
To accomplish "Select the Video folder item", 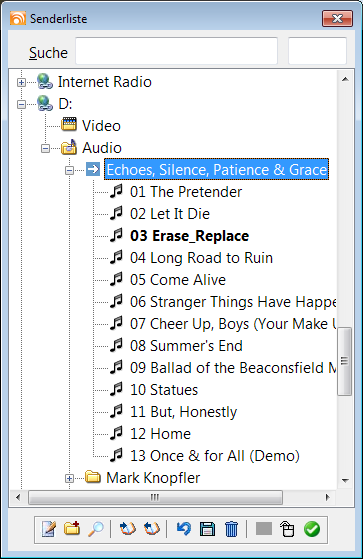I will 101,126.
